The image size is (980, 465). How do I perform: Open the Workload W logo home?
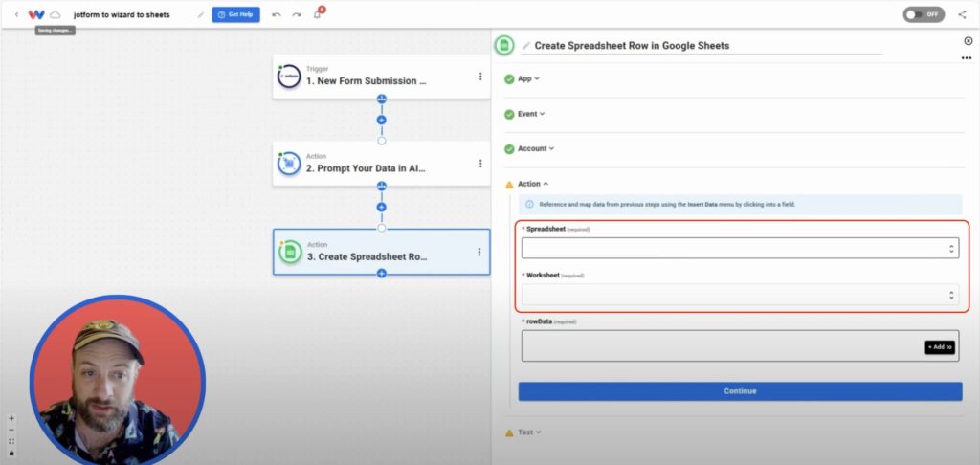pyautogui.click(x=36, y=14)
